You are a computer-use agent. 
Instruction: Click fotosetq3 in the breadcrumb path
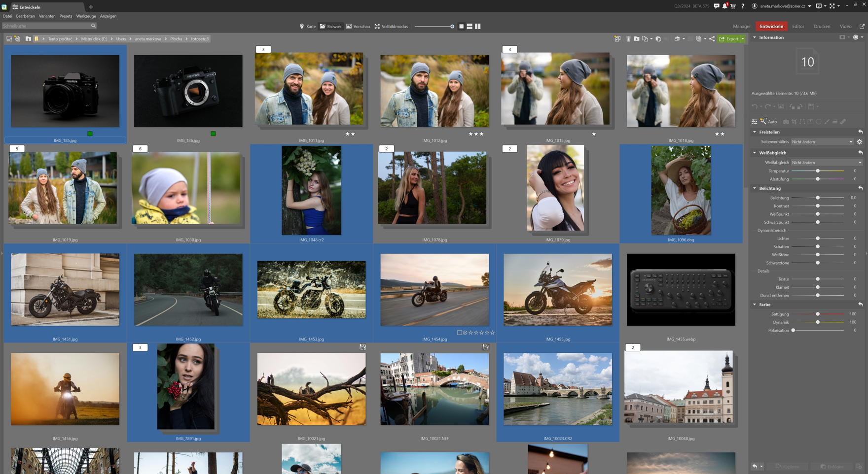point(200,39)
